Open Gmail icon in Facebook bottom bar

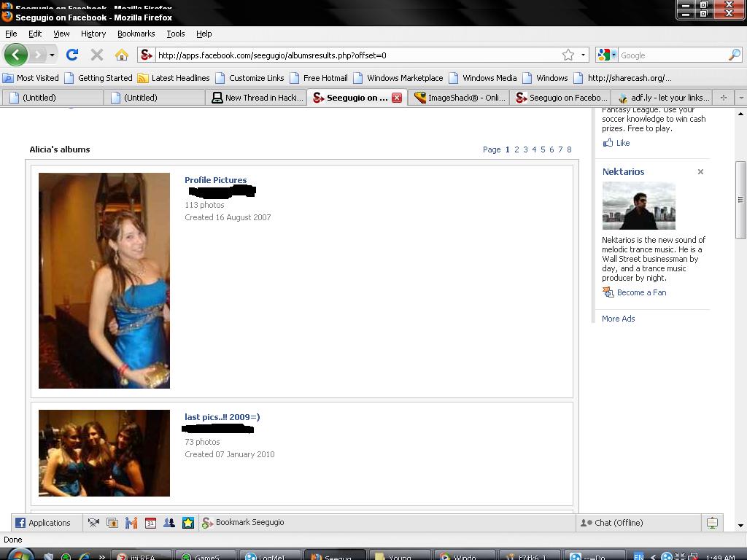[x=131, y=522]
